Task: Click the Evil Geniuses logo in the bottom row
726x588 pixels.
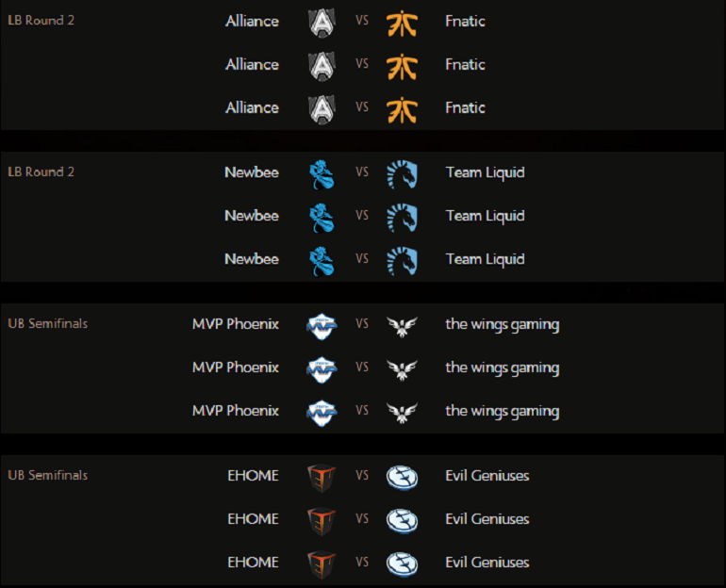Action: (402, 564)
